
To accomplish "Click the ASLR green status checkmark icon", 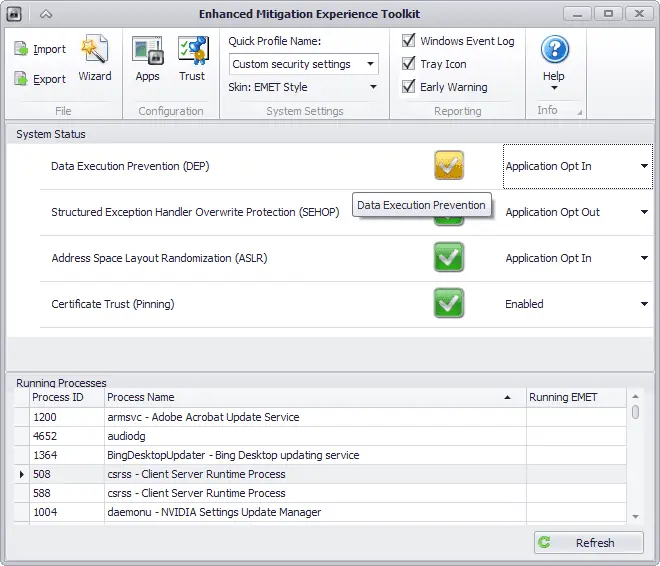I will (x=449, y=258).
